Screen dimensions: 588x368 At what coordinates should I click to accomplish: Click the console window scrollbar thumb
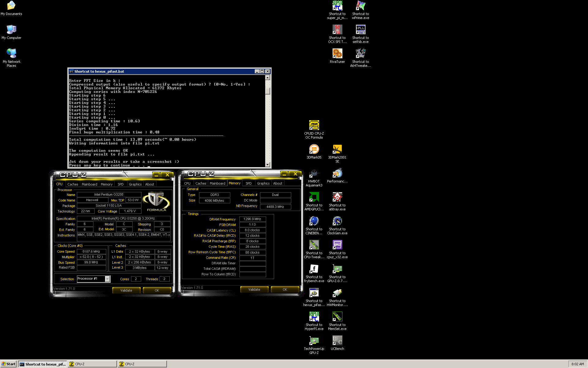(x=268, y=91)
